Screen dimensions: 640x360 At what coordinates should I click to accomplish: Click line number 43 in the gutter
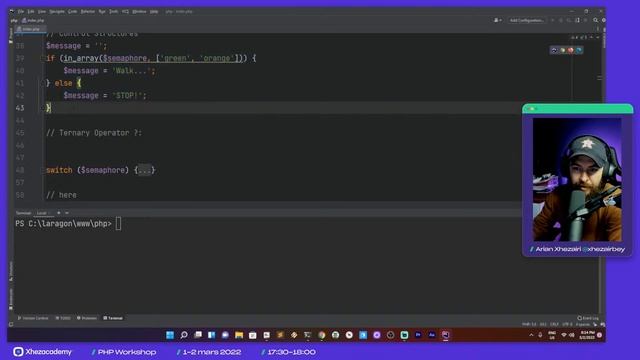[20, 108]
